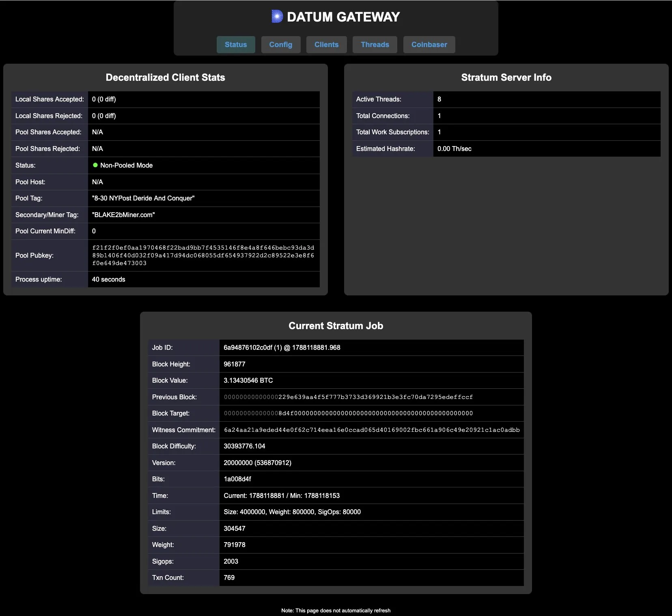Click the "BLAKE2bMiner.com" miner tag value
The width and height of the screenshot is (672, 616).
(x=123, y=215)
